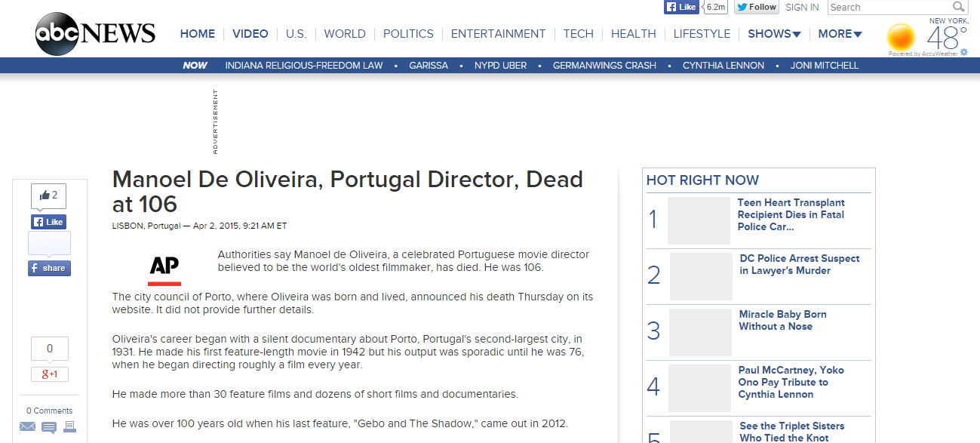This screenshot has height=443, width=980.
Task: Follow ABC News on Twitter
Action: point(756,7)
